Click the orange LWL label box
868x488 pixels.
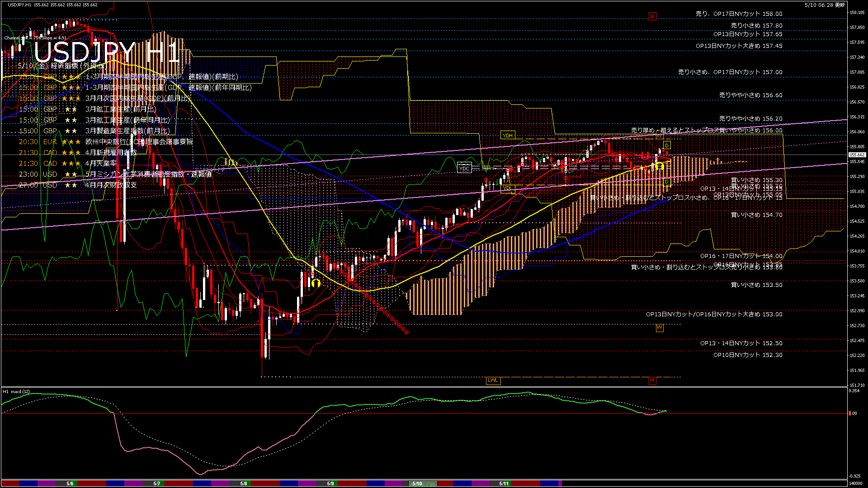[x=493, y=380]
